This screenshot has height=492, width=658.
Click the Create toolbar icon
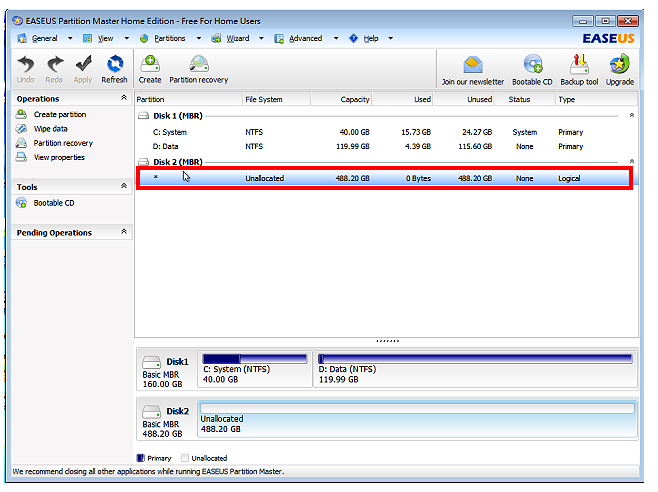(150, 64)
